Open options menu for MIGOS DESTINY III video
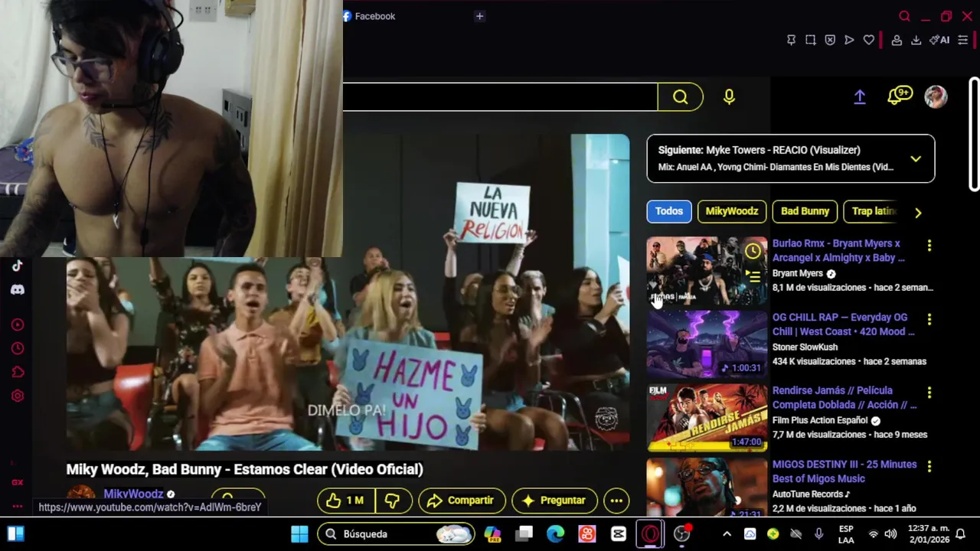 click(929, 466)
